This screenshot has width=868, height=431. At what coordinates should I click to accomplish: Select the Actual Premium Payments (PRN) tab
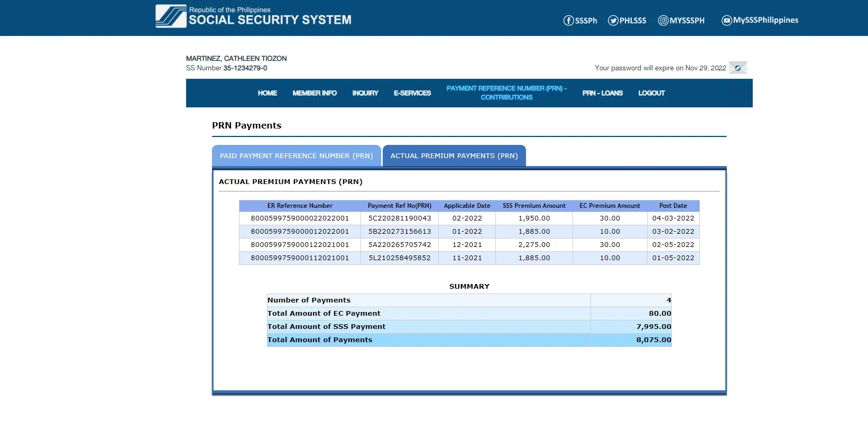[454, 156]
